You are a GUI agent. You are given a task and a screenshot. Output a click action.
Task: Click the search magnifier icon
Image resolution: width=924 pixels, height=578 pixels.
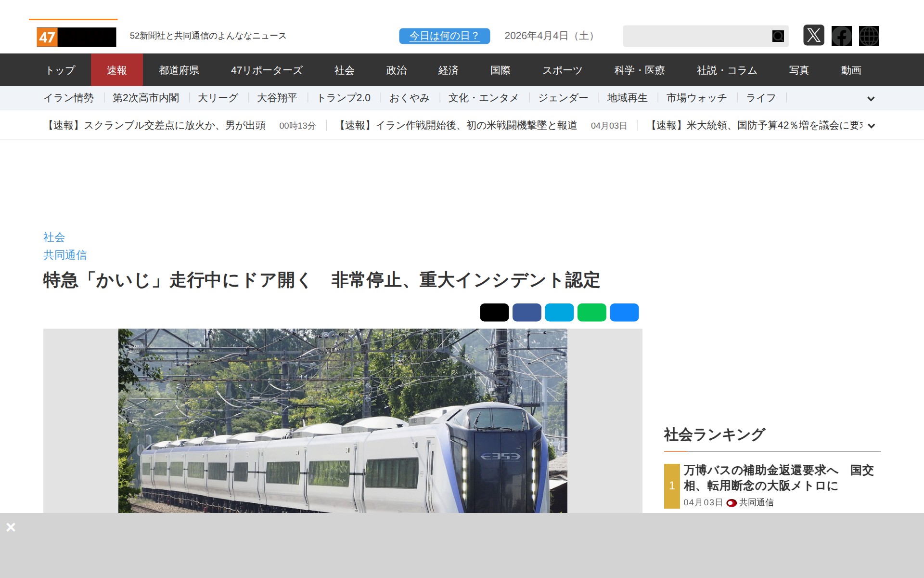coord(778,36)
